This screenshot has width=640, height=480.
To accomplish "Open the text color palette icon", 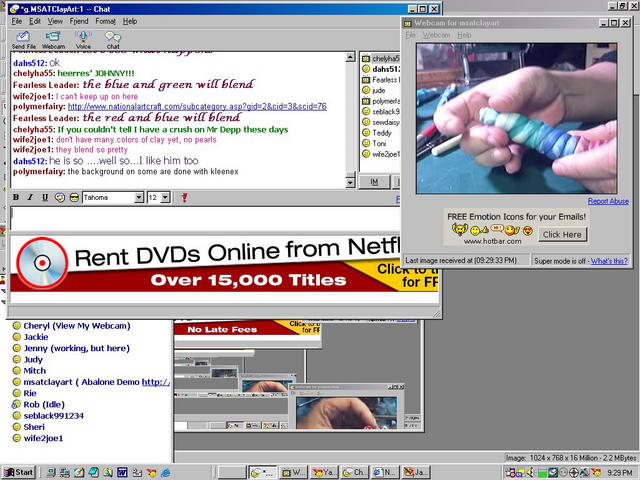I will (x=60, y=198).
